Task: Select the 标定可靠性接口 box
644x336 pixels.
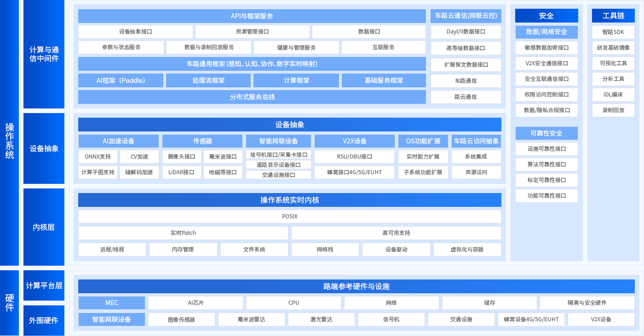Action: pos(546,180)
